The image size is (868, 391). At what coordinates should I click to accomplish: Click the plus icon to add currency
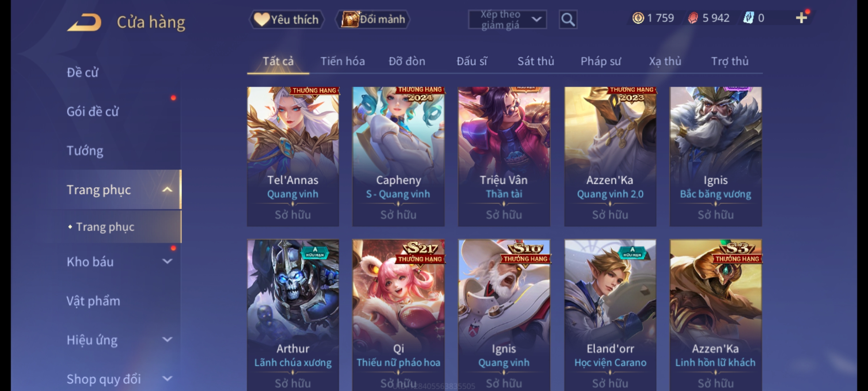tap(801, 18)
